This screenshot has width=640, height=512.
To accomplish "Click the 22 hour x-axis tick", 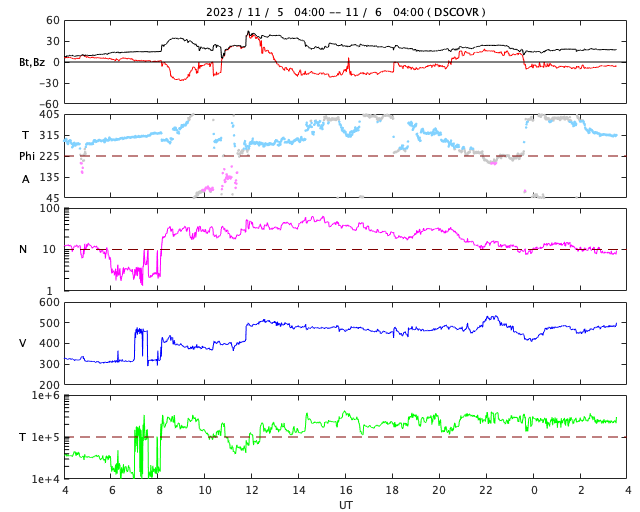I will pyautogui.click(x=486, y=490).
